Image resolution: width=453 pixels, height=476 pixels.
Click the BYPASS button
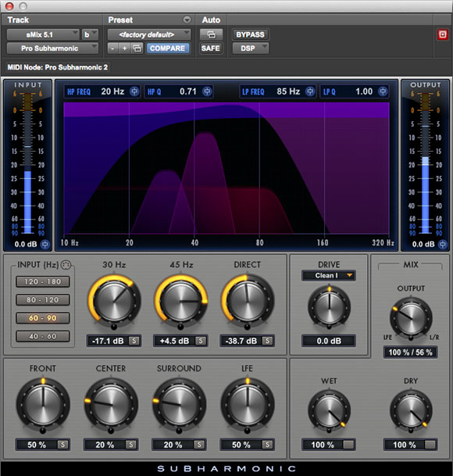pyautogui.click(x=251, y=34)
